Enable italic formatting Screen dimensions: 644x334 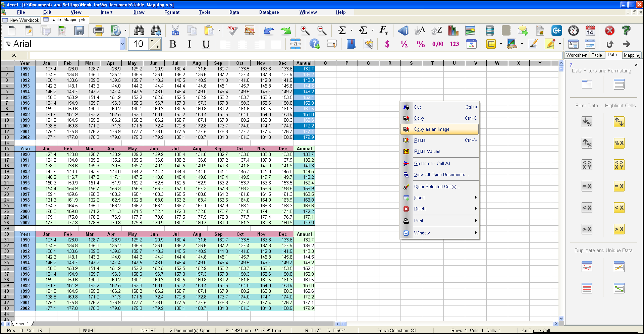[189, 44]
